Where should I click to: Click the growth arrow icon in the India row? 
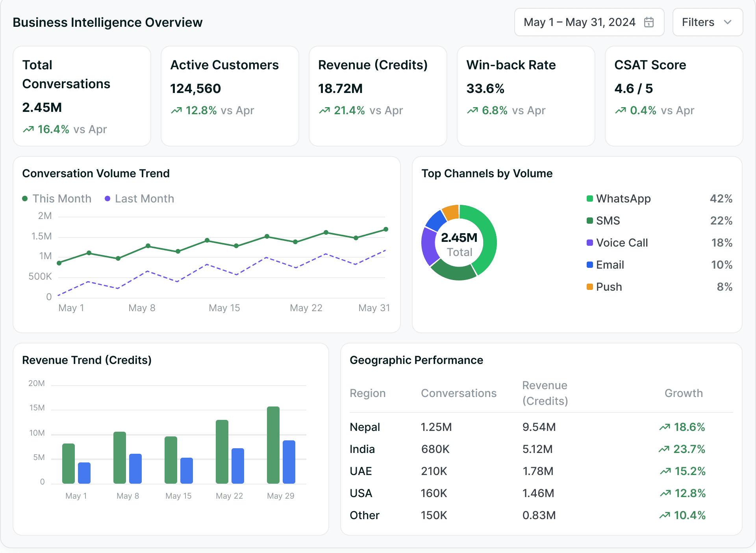click(664, 449)
